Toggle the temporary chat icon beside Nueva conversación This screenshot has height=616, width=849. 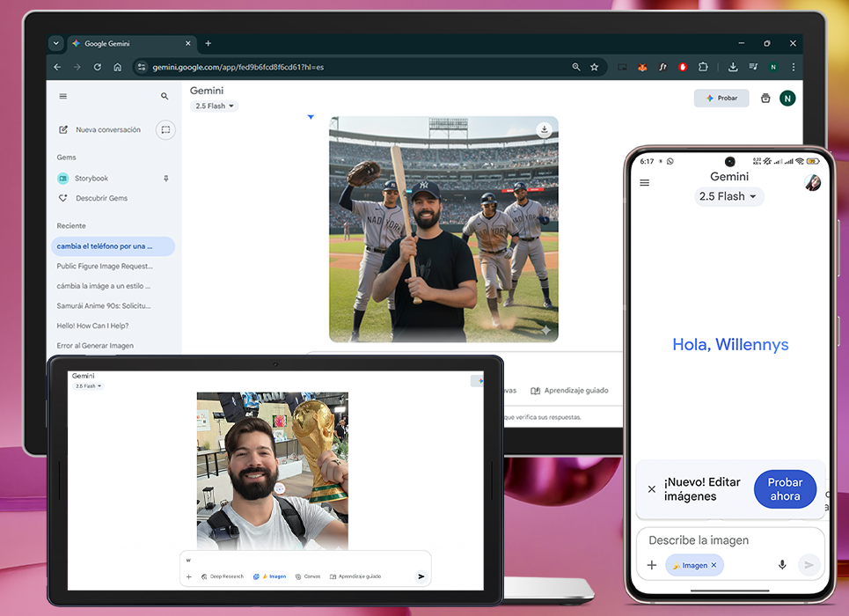pos(165,130)
